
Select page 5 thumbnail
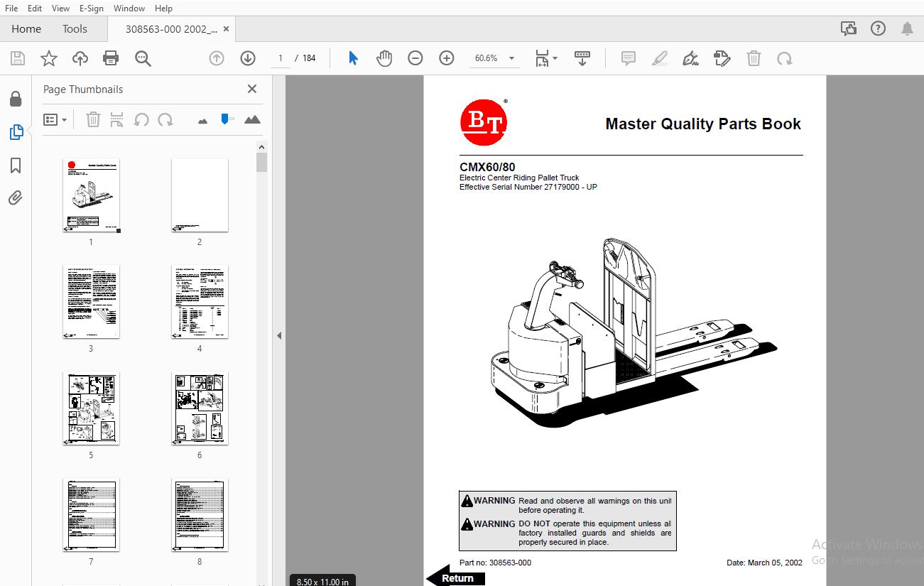tap(91, 408)
